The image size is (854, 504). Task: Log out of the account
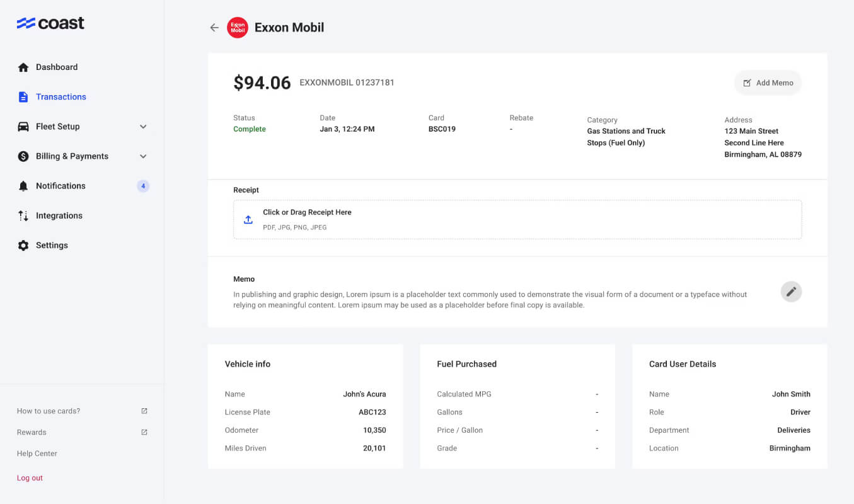(30, 478)
